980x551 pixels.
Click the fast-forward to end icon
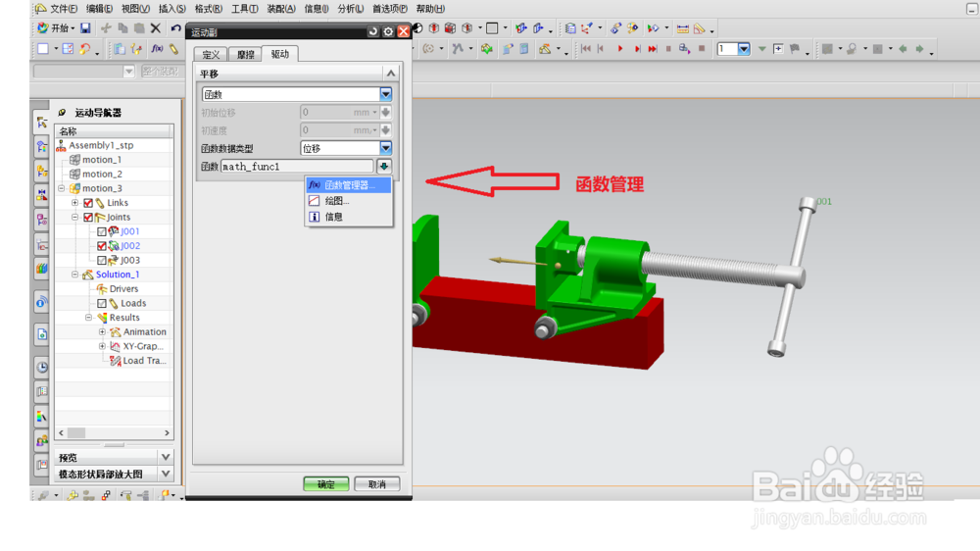tap(653, 48)
